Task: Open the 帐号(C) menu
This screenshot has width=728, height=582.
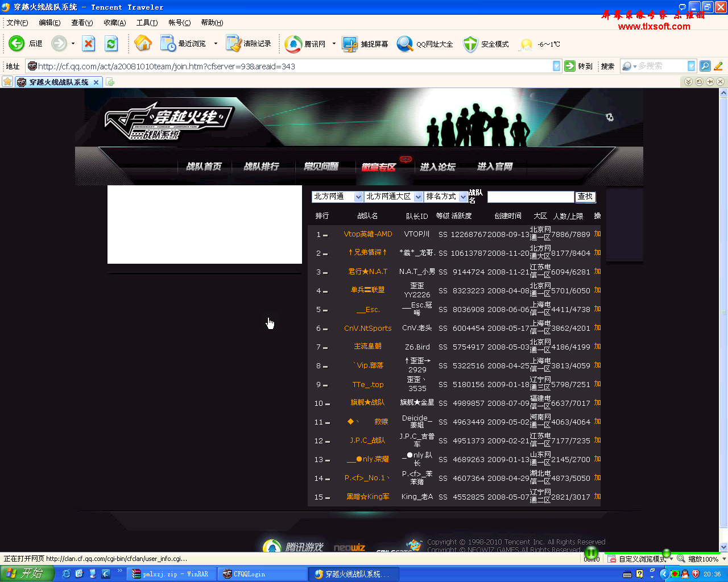Action: [179, 23]
